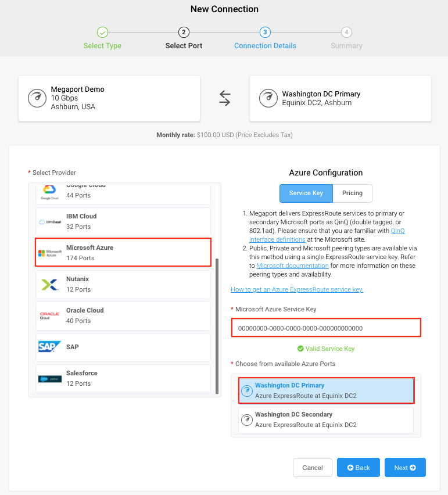The image size is (448, 495).
Task: Click the Nutanix logo icon
Action: [x=49, y=285]
